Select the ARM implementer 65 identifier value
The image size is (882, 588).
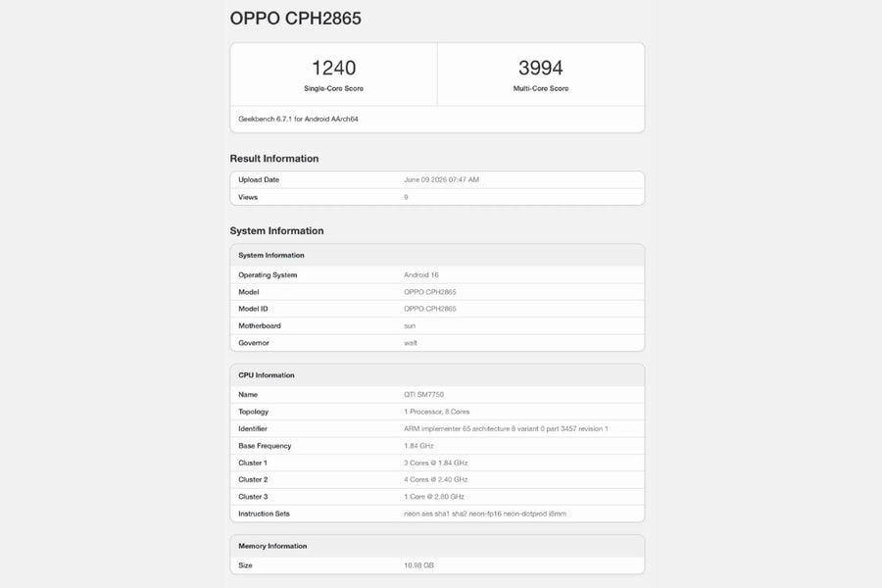click(x=506, y=429)
